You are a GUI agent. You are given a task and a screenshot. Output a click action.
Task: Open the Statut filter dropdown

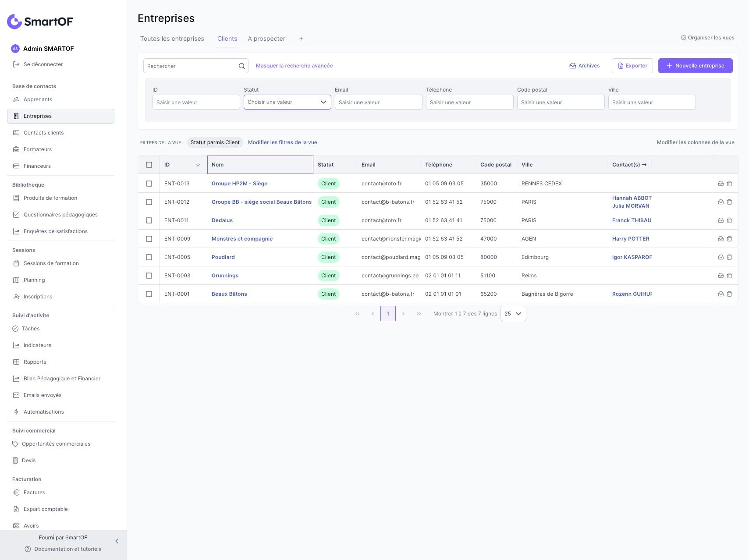point(287,102)
